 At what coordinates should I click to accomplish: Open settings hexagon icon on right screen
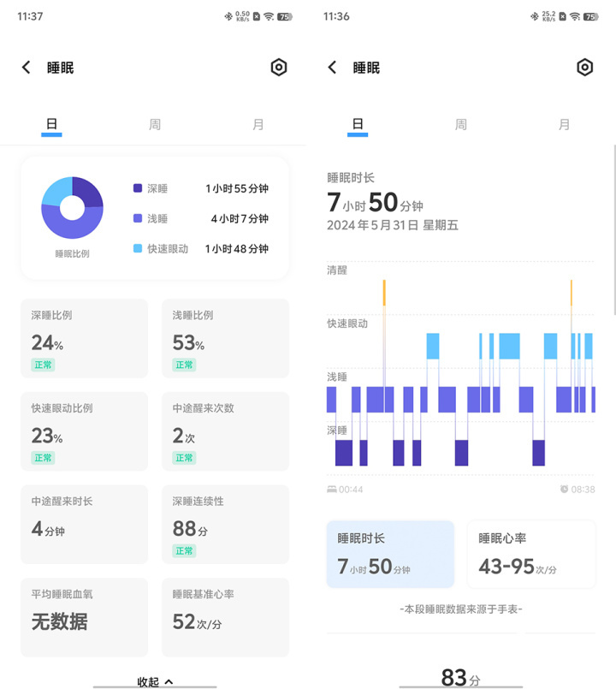click(x=585, y=68)
